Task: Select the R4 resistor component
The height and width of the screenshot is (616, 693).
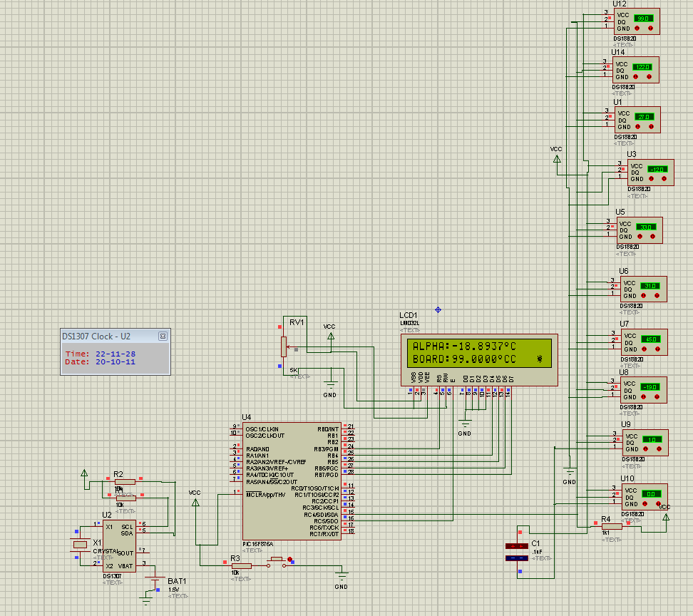Action: (612, 527)
